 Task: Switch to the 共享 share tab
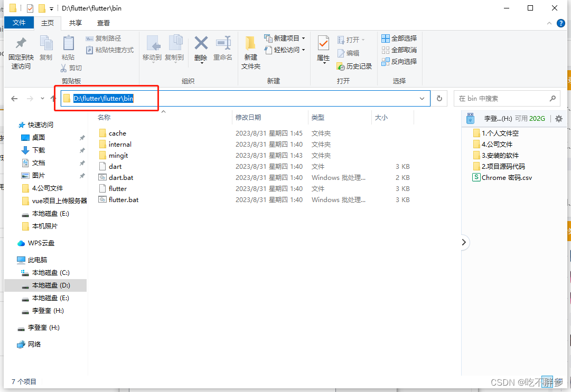pos(76,23)
